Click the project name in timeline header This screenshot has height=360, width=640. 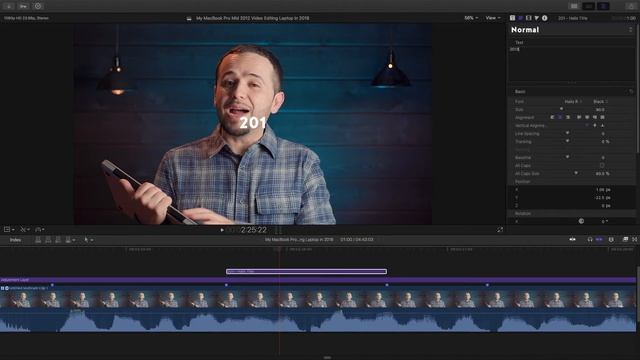point(299,240)
